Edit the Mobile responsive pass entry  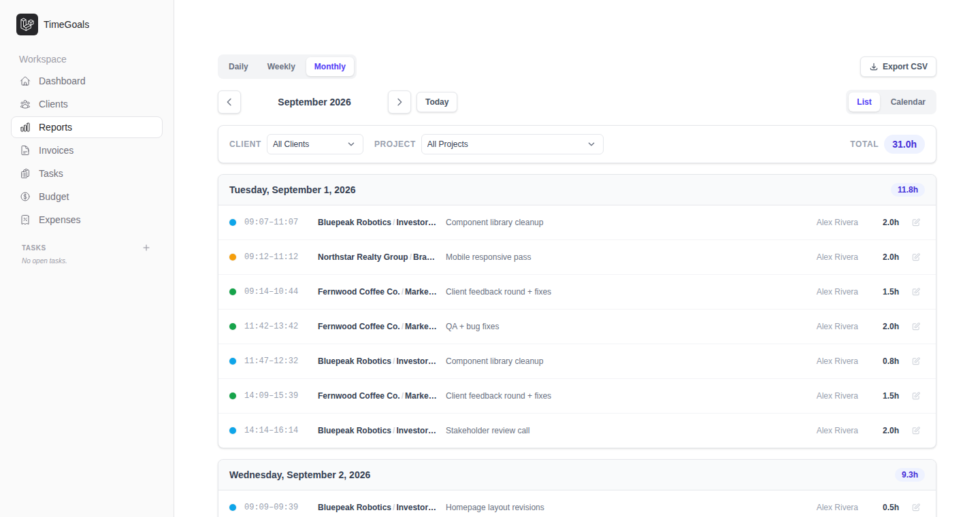[916, 257]
